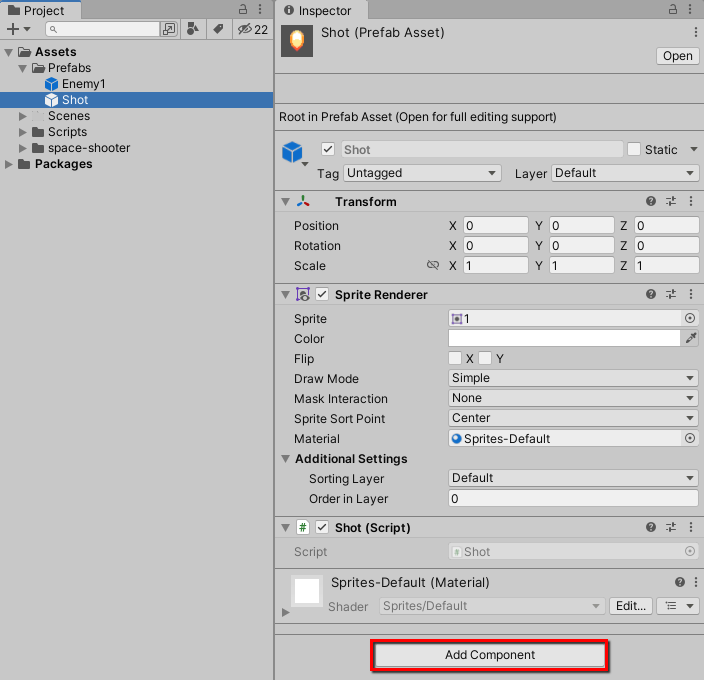Collapse the Assets folder

point(8,52)
